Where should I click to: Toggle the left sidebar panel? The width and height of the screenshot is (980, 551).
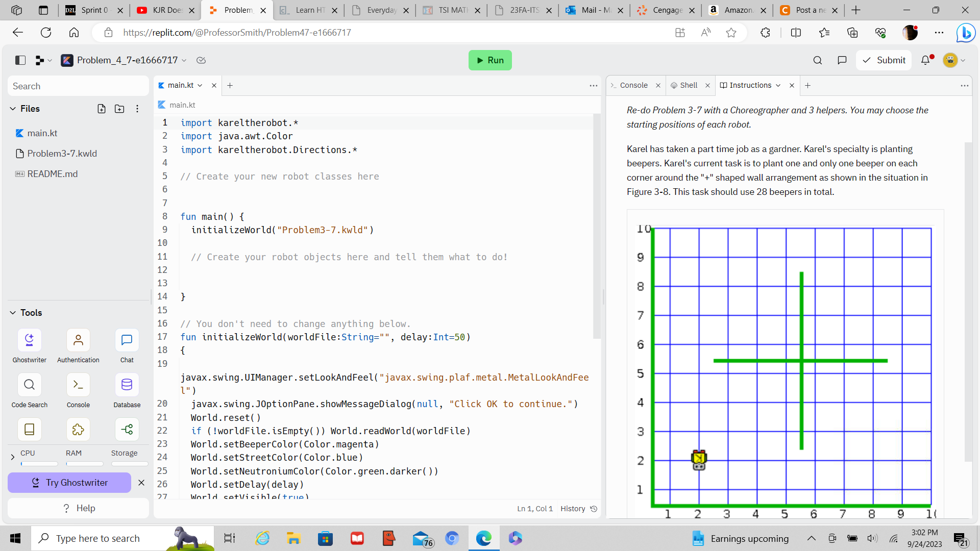[20, 60]
